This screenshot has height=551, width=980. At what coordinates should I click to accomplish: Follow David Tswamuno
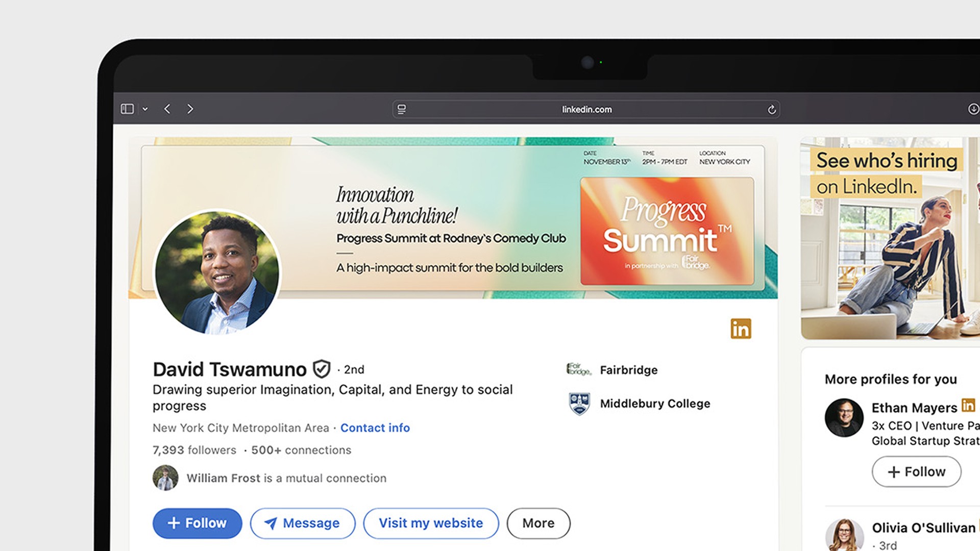tap(197, 523)
